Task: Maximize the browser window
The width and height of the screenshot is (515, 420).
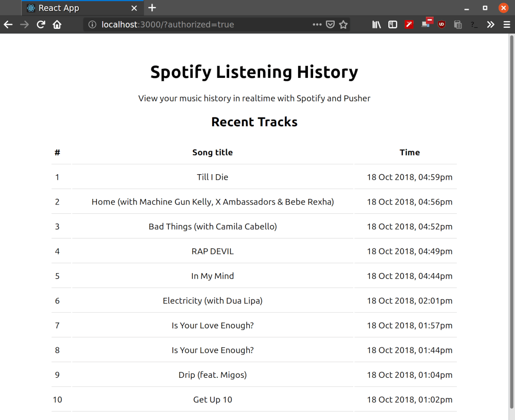Action: click(485, 8)
